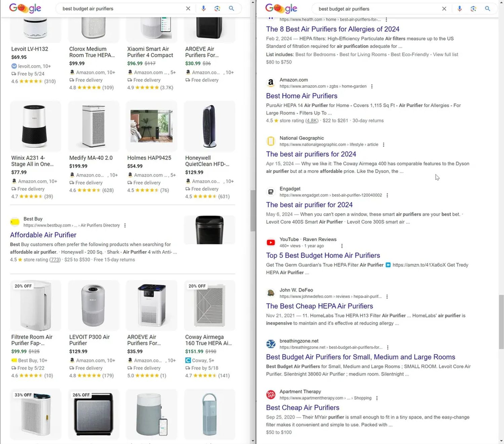504x444 pixels.
Task: Click "View full list" in Health.com result
Action: [445, 54]
